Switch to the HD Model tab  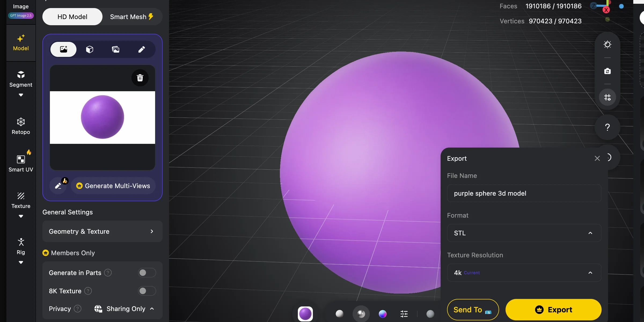click(72, 17)
